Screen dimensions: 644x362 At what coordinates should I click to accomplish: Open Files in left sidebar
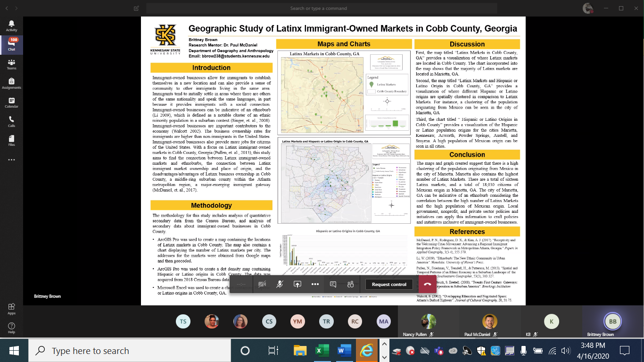click(x=11, y=141)
